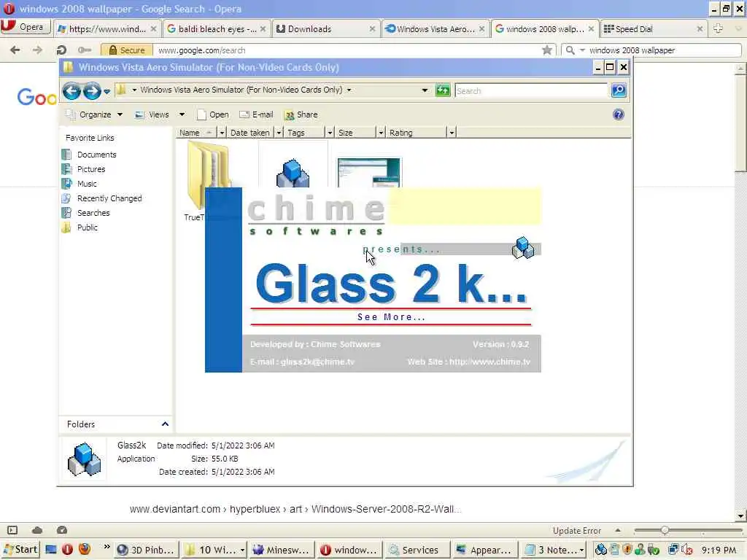Click the Opera cloud sync icon
The width and height of the screenshot is (747, 560).
click(x=37, y=530)
